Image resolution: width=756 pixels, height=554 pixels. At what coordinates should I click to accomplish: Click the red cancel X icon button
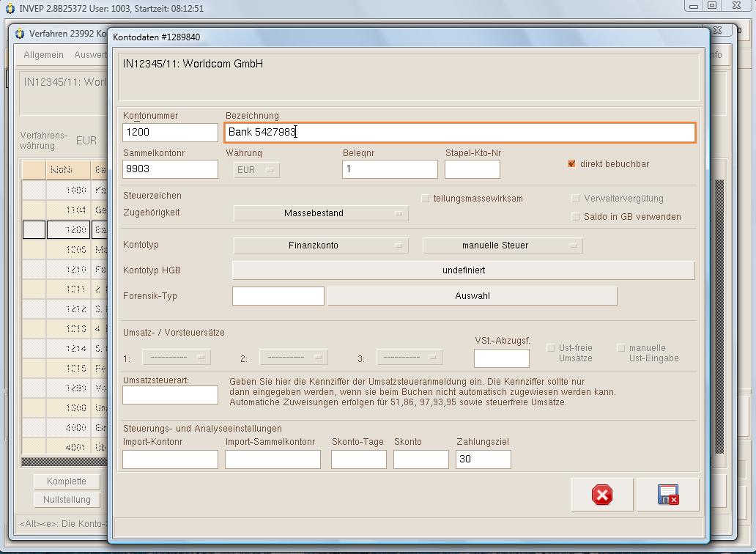click(x=601, y=495)
